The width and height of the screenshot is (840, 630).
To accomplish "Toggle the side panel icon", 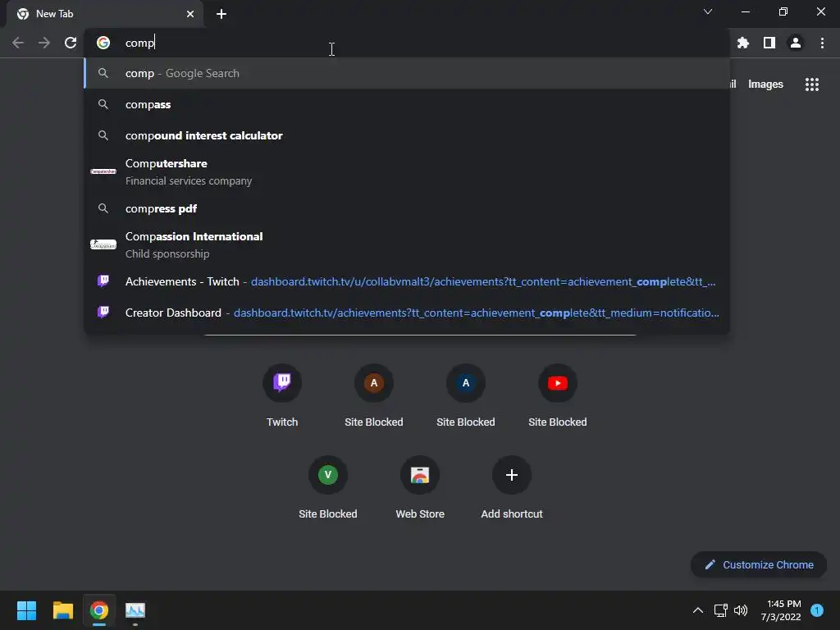I will (769, 43).
